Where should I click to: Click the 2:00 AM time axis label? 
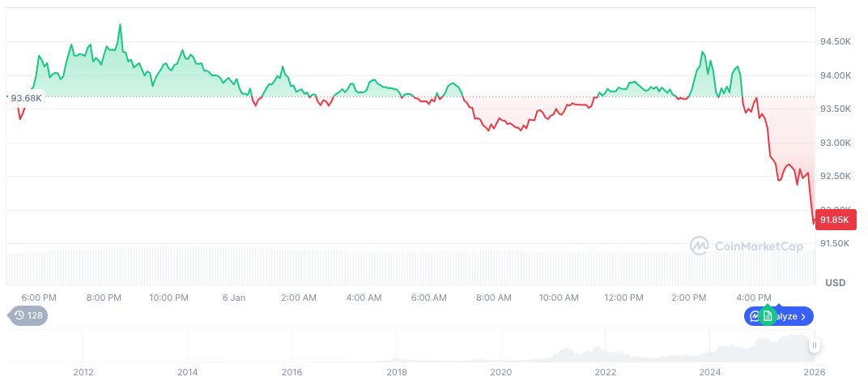[299, 298]
